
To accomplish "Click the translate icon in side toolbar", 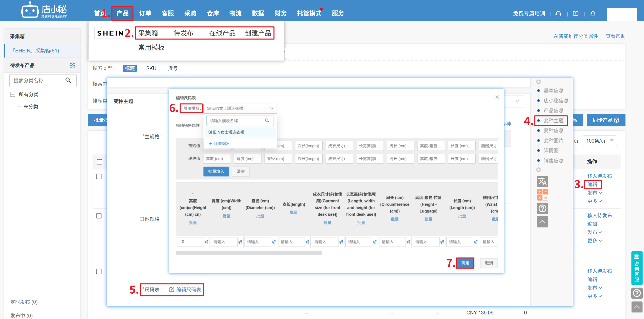I will click(x=542, y=181).
